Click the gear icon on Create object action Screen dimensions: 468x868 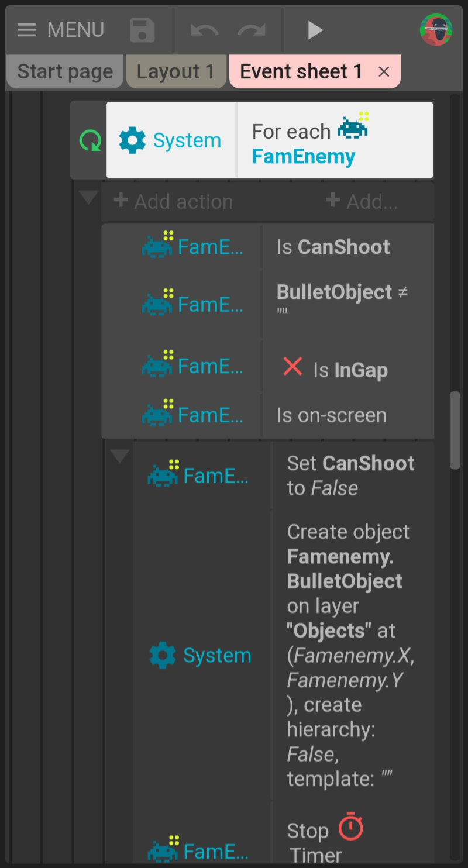click(x=163, y=655)
